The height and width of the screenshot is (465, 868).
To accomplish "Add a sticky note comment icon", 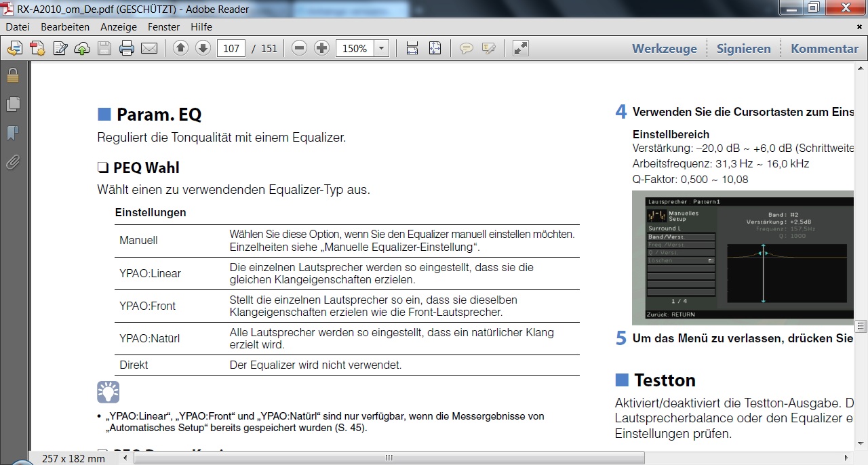I will [x=467, y=48].
